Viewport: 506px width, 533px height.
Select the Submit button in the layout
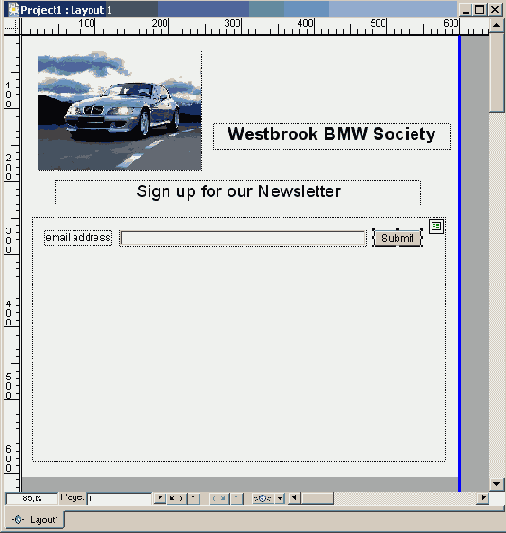(397, 238)
